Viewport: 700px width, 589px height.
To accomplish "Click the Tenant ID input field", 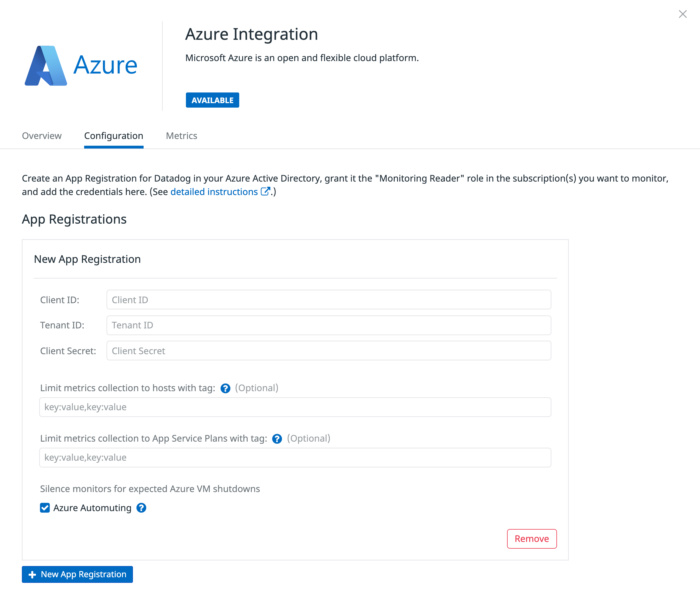I will click(x=328, y=325).
